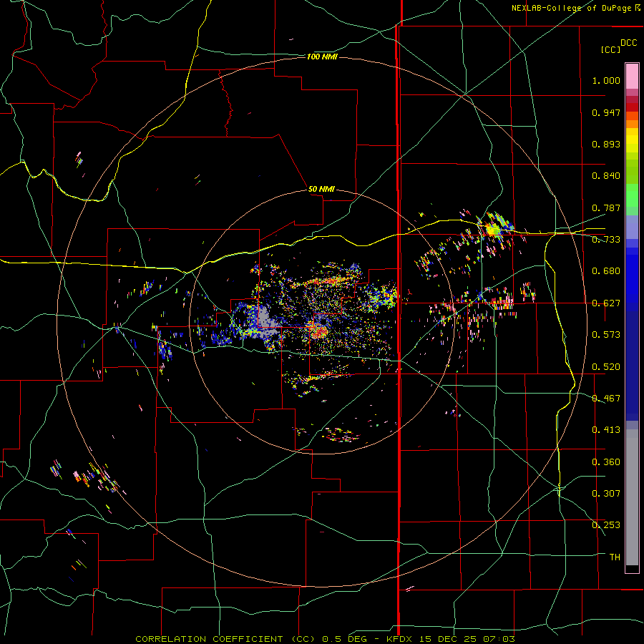
Task: Click the Correlation Coefficient footer caption
Action: pyautogui.click(x=325, y=639)
